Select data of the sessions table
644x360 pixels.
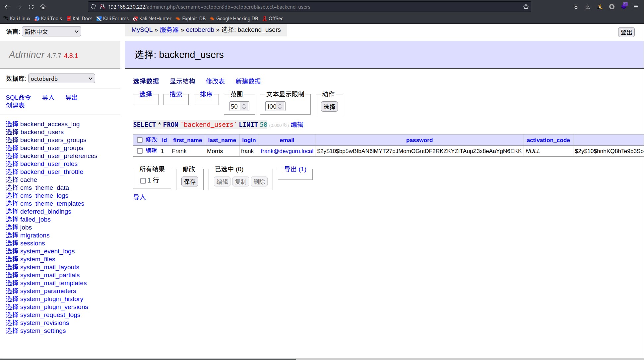coord(12,243)
